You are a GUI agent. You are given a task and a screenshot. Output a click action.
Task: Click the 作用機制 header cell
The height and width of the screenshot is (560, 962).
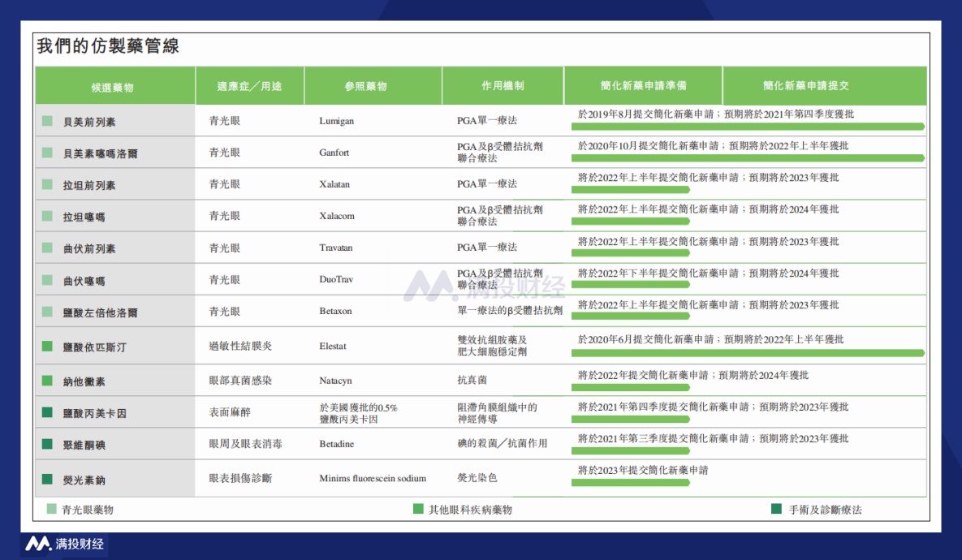[x=503, y=86]
